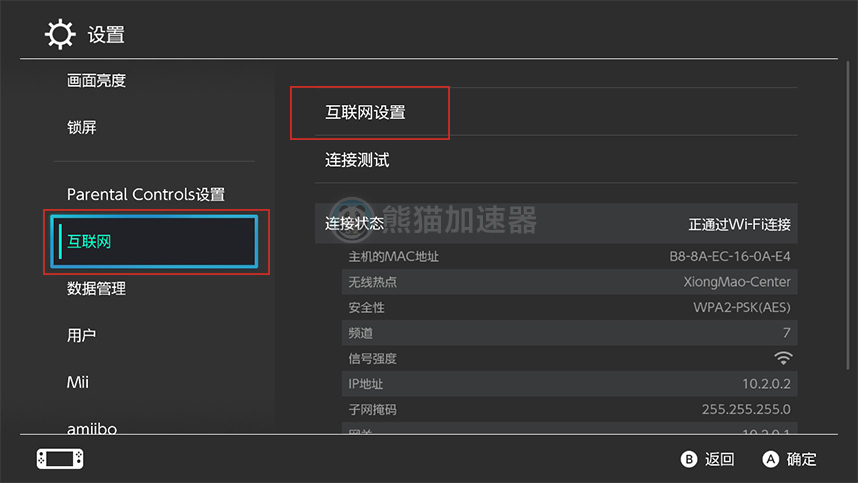This screenshot has height=483, width=858.
Task: Click the B button back icon
Action: click(688, 460)
